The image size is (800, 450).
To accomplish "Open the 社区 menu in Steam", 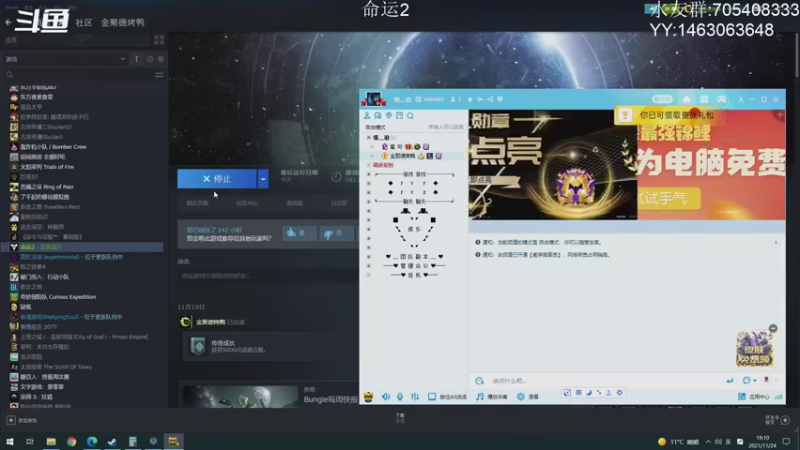I will (84, 22).
